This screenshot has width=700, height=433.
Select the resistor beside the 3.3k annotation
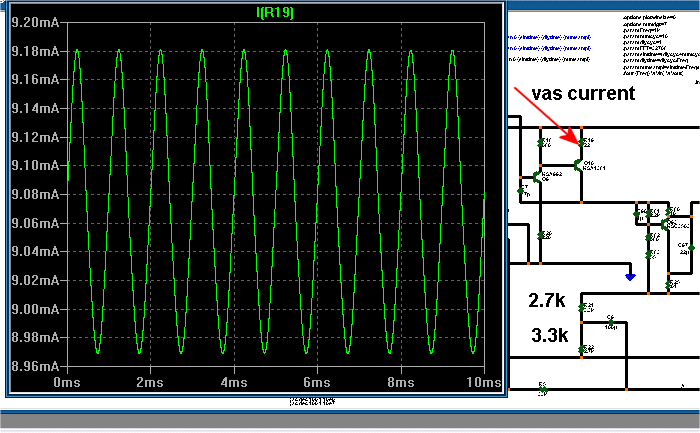[583, 350]
